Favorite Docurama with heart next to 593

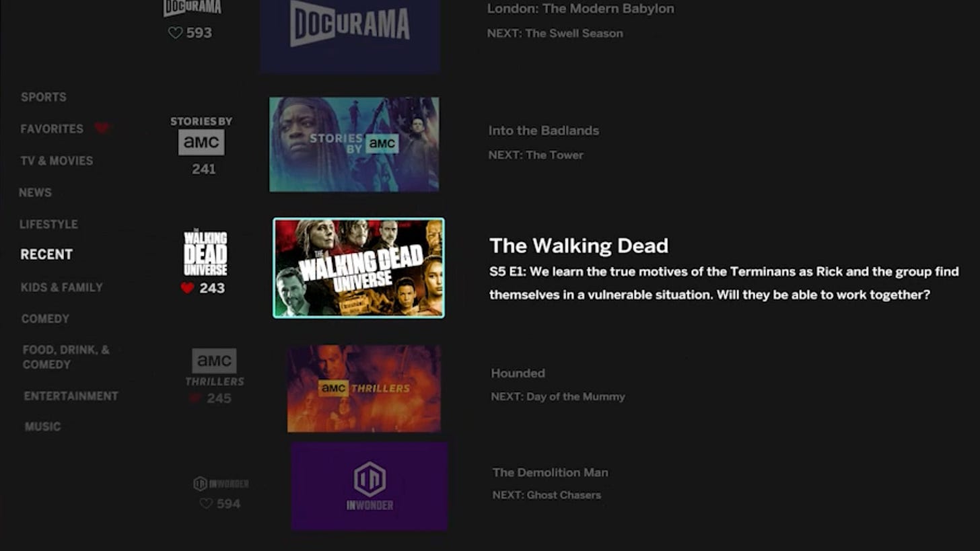[x=175, y=32]
